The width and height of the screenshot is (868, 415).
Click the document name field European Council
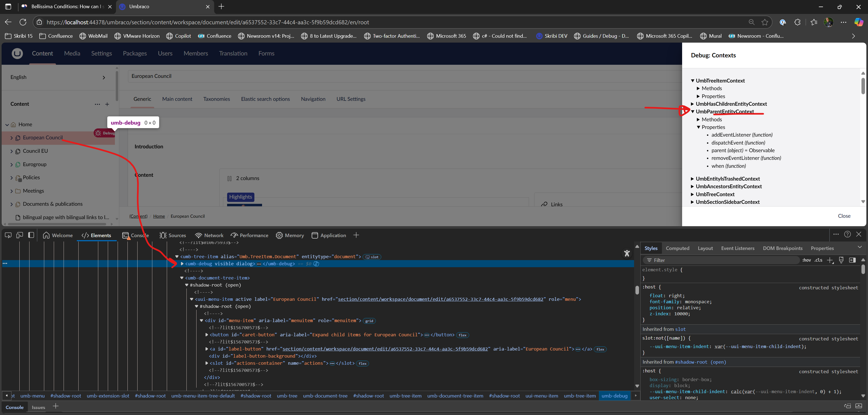pyautogui.click(x=404, y=76)
